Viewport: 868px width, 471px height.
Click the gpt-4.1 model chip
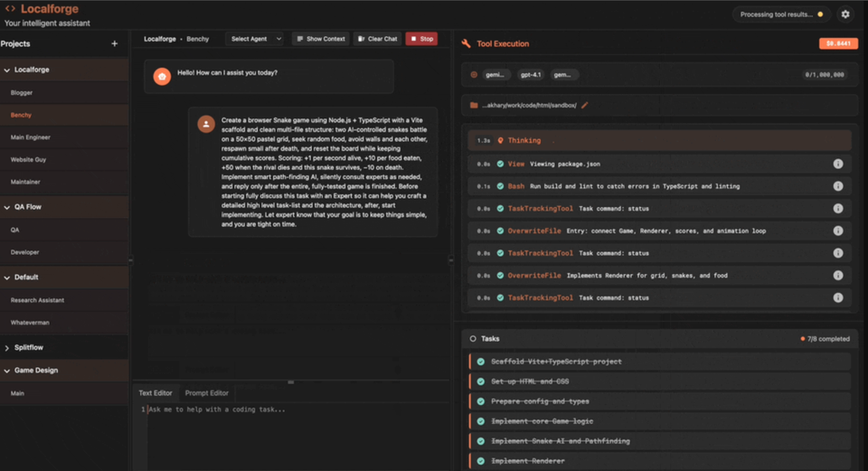click(x=531, y=75)
